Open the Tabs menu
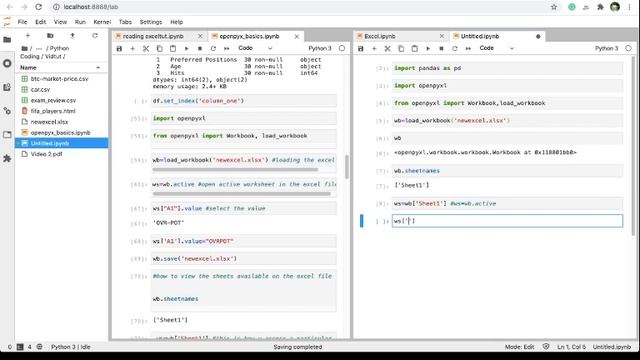The height and width of the screenshot is (360, 640). [x=125, y=22]
